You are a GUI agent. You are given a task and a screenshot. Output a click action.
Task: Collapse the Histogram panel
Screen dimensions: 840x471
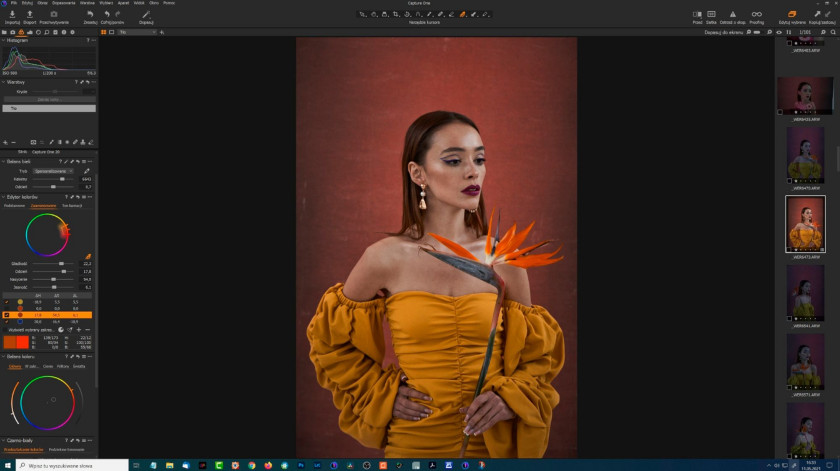[x=4, y=40]
